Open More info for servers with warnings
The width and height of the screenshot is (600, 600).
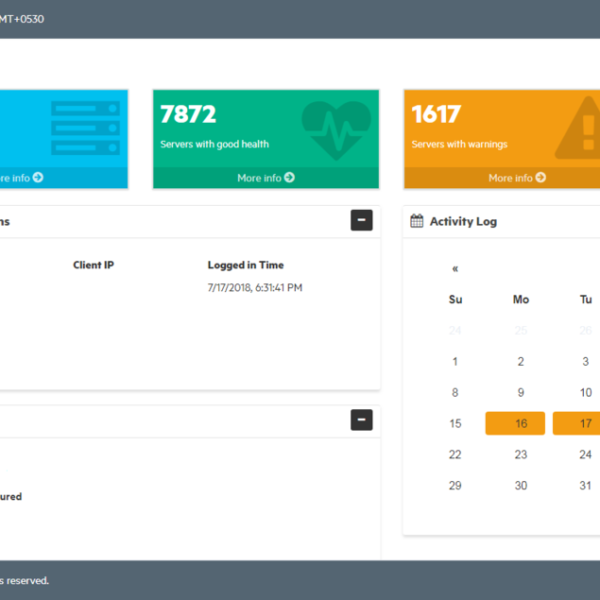pos(517,178)
